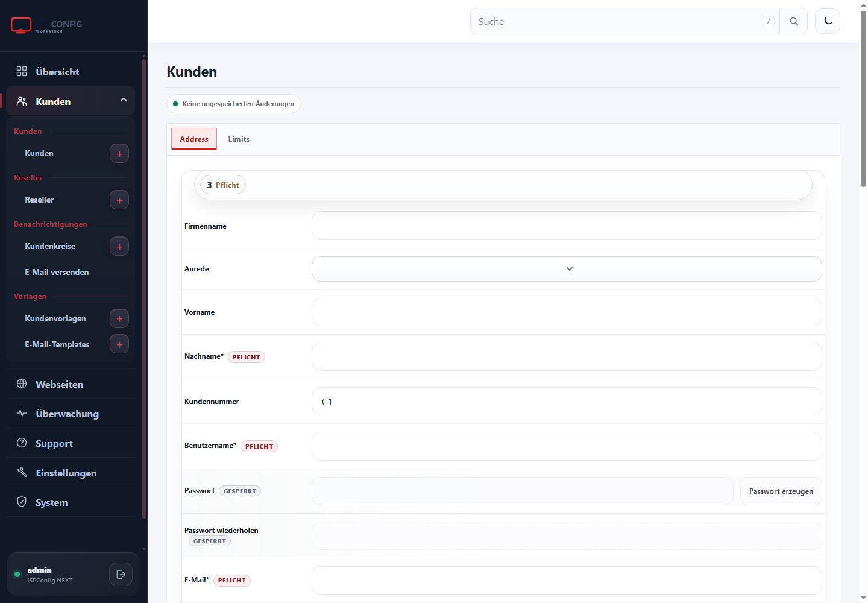
Task: Click the Webseiten globe icon
Action: point(22,384)
